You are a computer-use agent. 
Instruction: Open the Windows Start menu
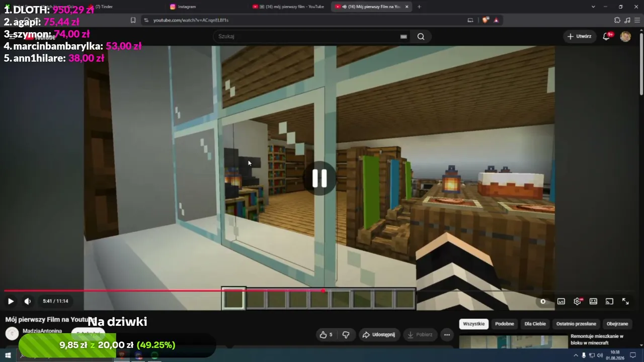coord(8,355)
